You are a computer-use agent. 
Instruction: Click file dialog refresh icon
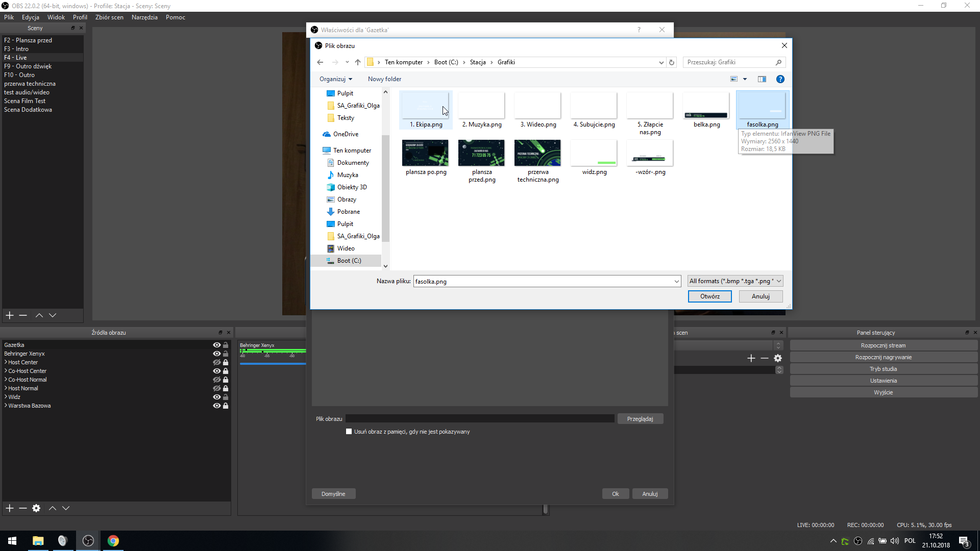[x=672, y=62]
